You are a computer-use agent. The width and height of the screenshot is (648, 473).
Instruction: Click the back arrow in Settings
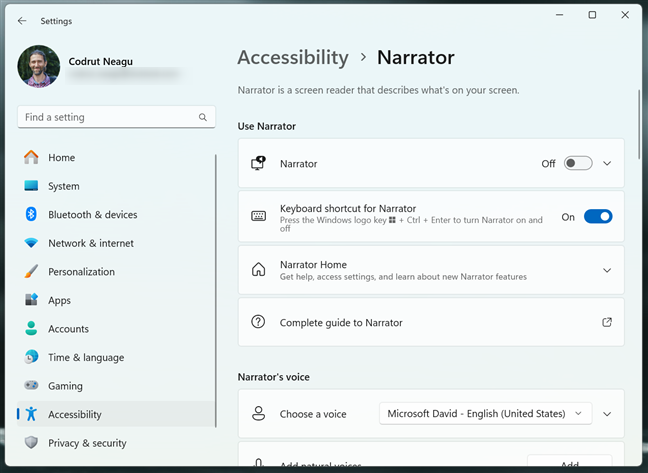tap(22, 21)
